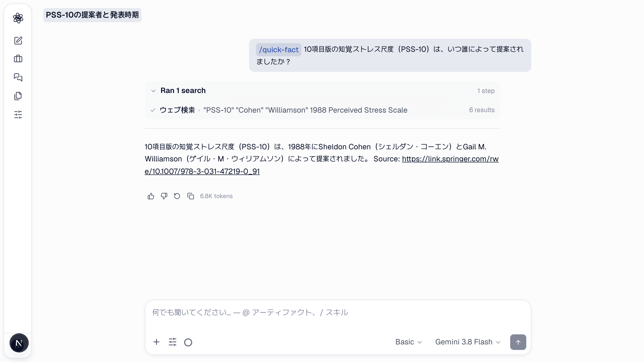Click the /quick-fact skill tag
The width and height of the screenshot is (644, 362).
tap(279, 50)
